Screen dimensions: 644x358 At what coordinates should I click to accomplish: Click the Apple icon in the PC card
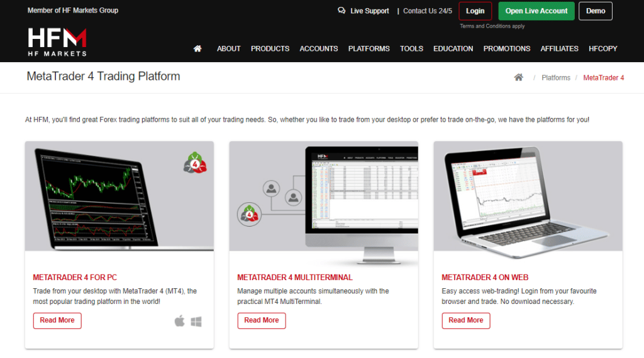(x=179, y=321)
